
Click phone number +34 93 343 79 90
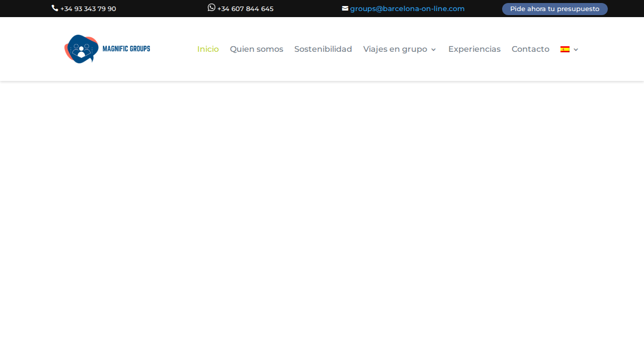(x=88, y=9)
